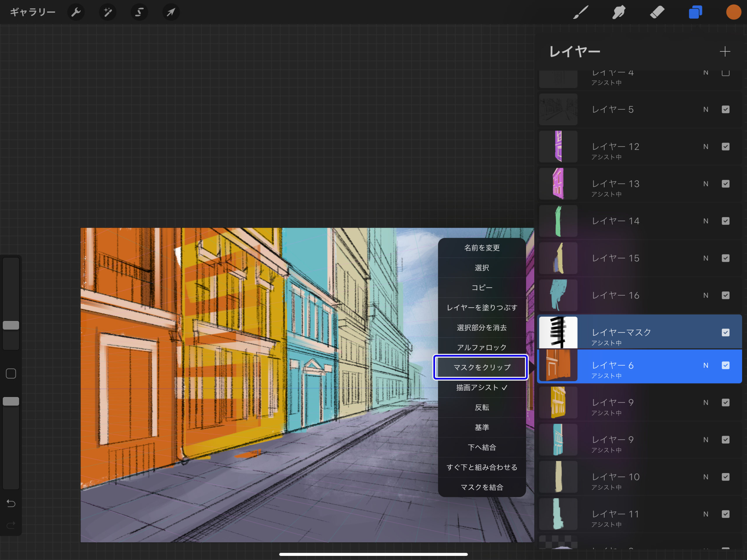Viewport: 747px width, 560px height.
Task: Tap the undo arrow in the sidebar
Action: pyautogui.click(x=11, y=504)
